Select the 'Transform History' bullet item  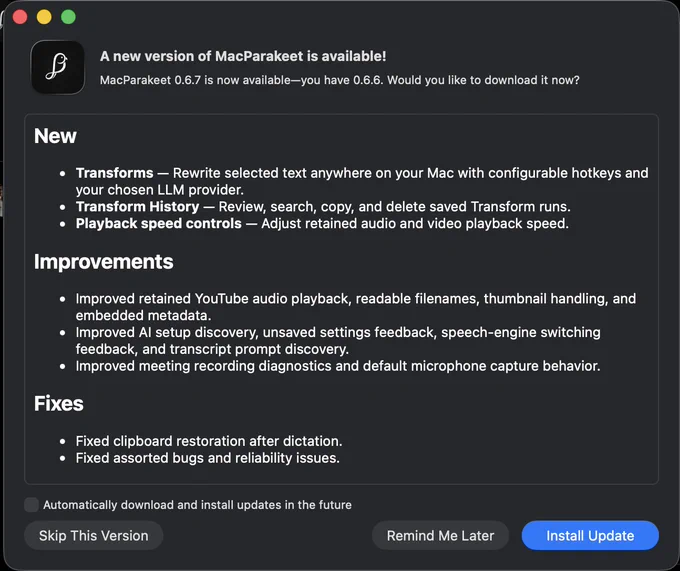[x=323, y=206]
